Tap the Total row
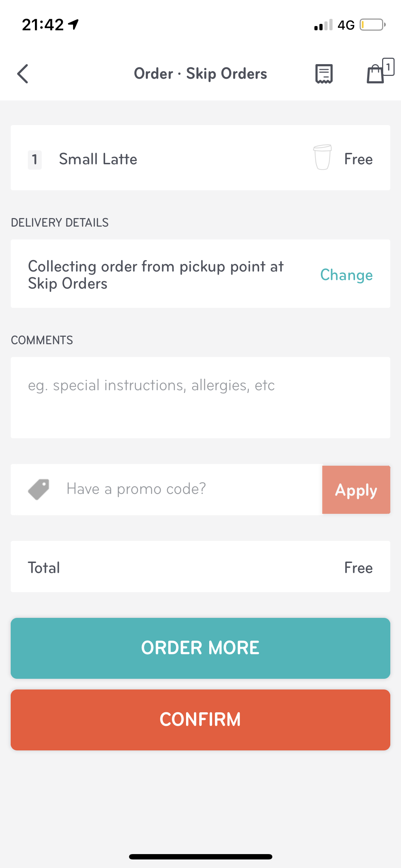Screen dimensions: 401x868 tap(200, 567)
